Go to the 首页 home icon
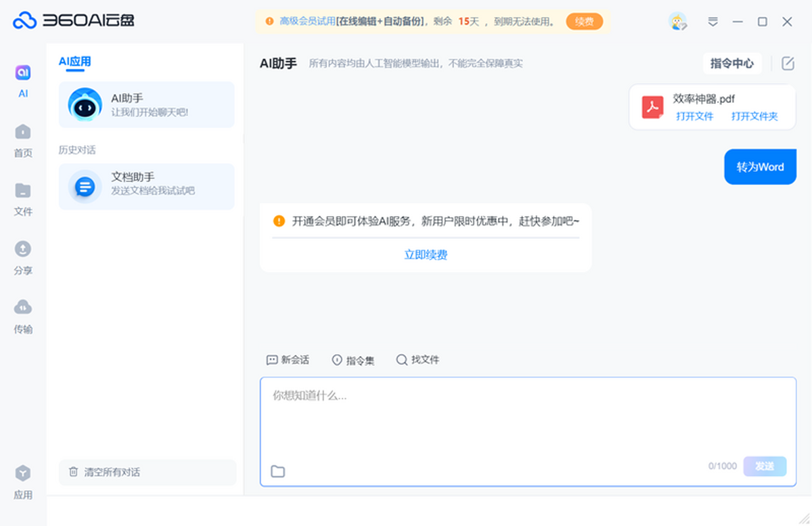The width and height of the screenshot is (812, 526). [x=23, y=139]
